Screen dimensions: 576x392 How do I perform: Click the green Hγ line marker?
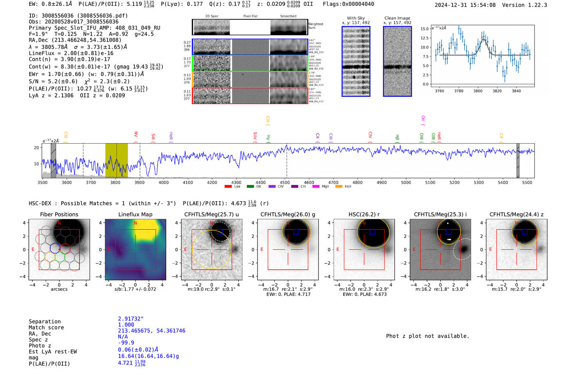pyautogui.click(x=268, y=139)
